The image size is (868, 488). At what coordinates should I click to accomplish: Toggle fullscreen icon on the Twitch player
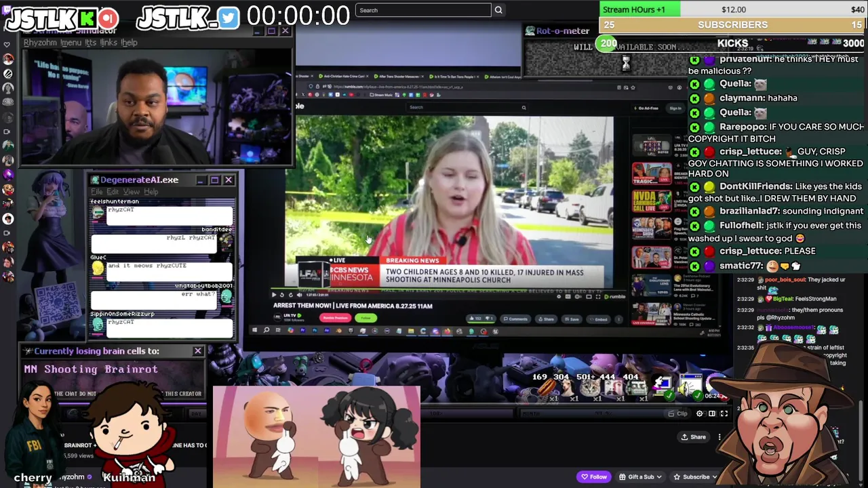pos(724,413)
